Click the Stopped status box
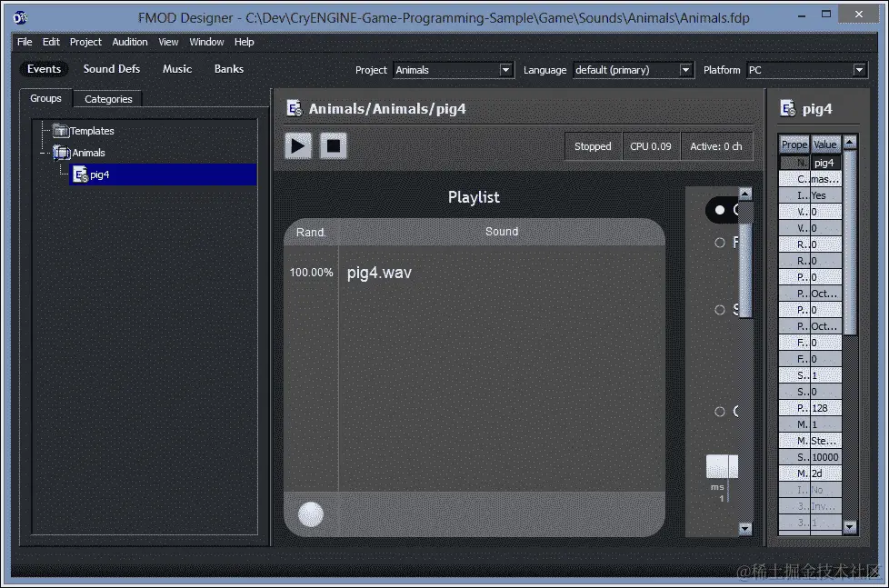Viewport: 889px width, 588px height. click(593, 146)
